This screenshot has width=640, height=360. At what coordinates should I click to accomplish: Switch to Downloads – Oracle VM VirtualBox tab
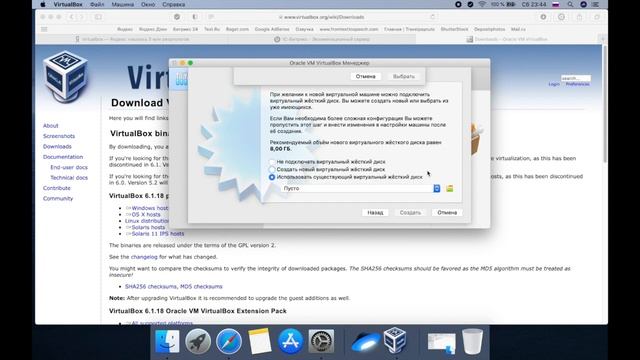click(507, 39)
